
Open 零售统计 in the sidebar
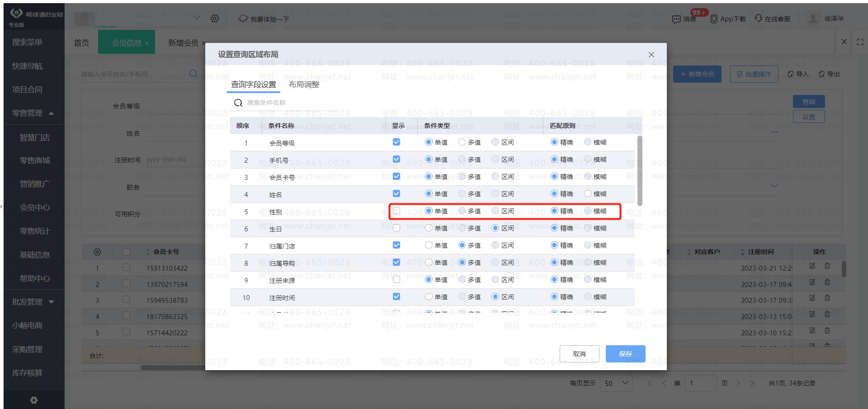34,231
